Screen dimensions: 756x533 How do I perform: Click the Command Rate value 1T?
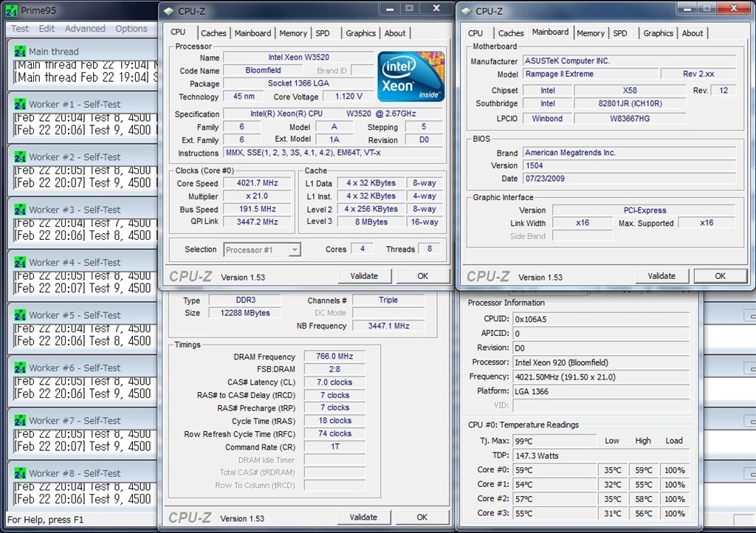pyautogui.click(x=334, y=447)
